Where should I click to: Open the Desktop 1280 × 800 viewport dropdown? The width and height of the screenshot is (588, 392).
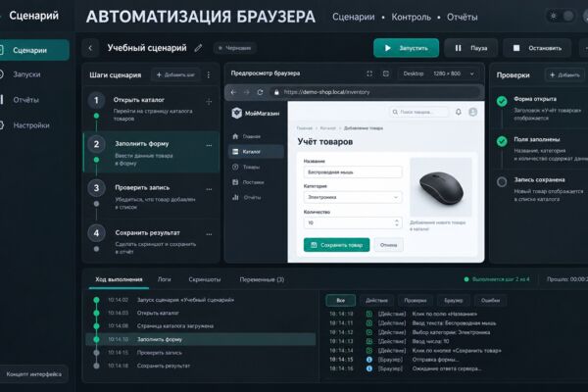pyautogui.click(x=438, y=73)
